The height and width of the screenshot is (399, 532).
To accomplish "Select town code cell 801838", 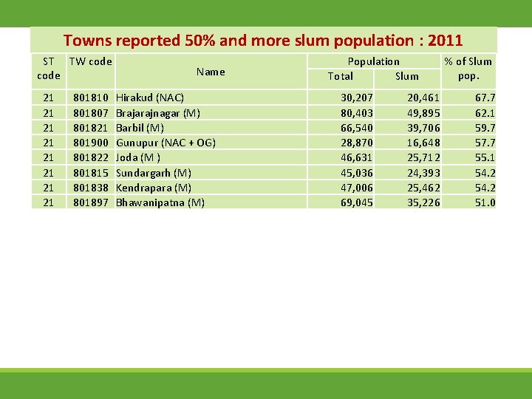I will click(x=91, y=188).
